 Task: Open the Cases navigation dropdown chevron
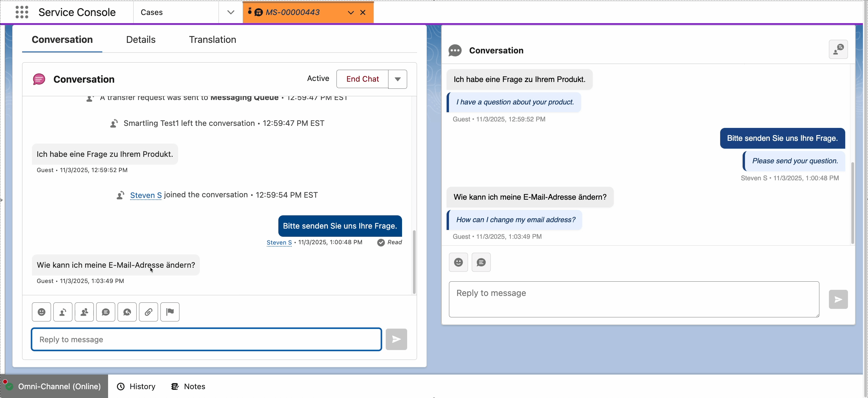[x=231, y=12]
